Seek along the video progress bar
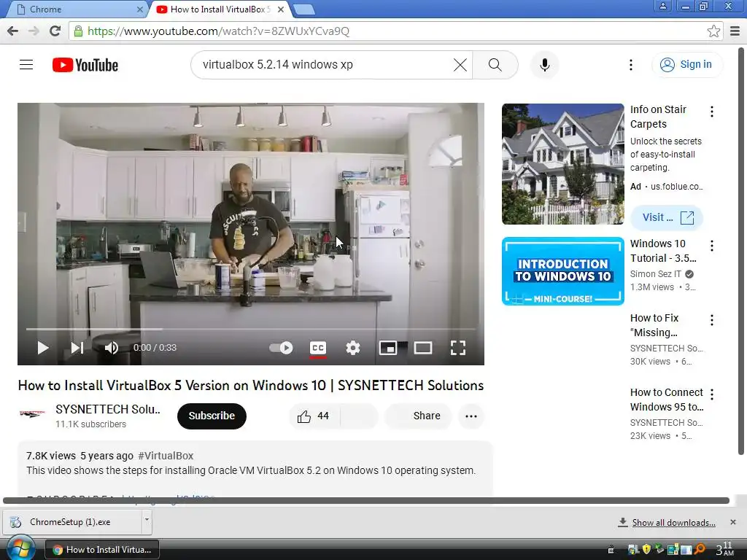747x560 pixels. point(251,329)
